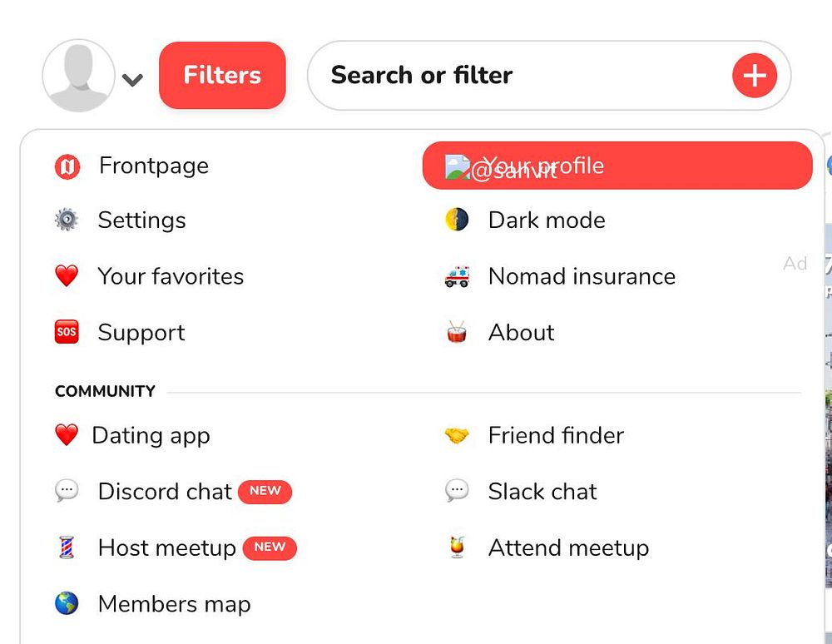Click the ambulance Nomad insurance icon
Viewport: 832px width, 644px height.
pos(457,276)
